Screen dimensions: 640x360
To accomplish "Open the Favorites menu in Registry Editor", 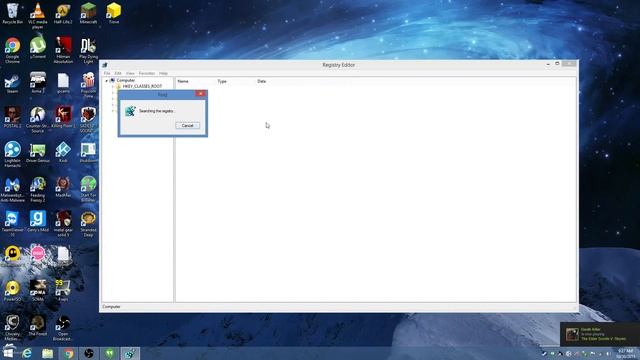I will (147, 73).
